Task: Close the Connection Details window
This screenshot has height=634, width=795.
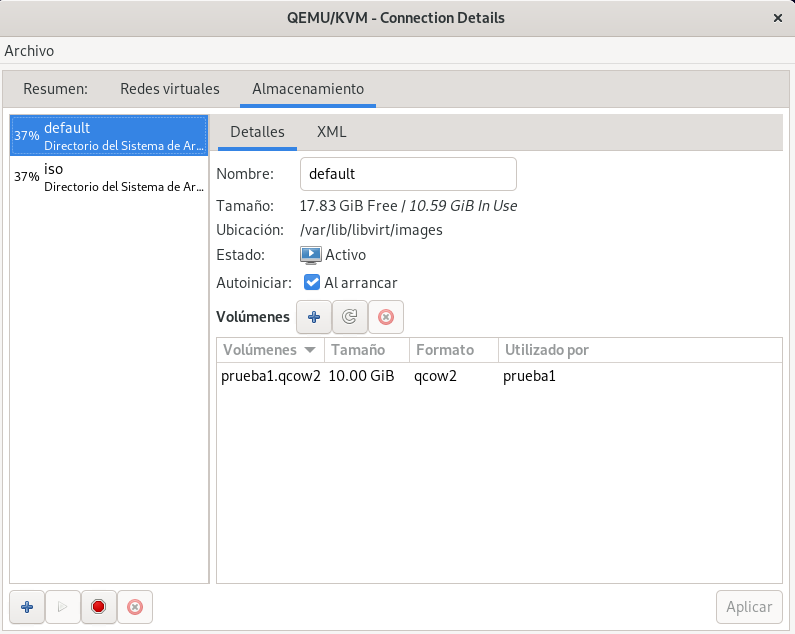Action: 777,18
